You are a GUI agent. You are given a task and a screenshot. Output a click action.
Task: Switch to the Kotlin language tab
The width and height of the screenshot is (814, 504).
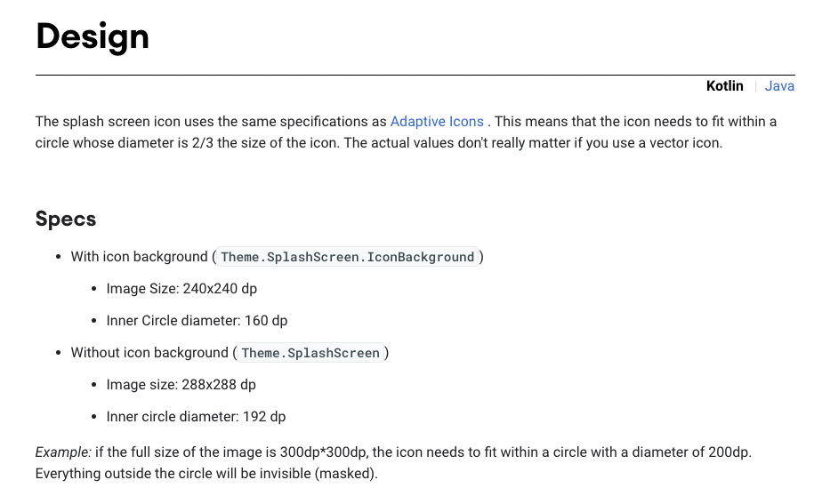tap(724, 86)
